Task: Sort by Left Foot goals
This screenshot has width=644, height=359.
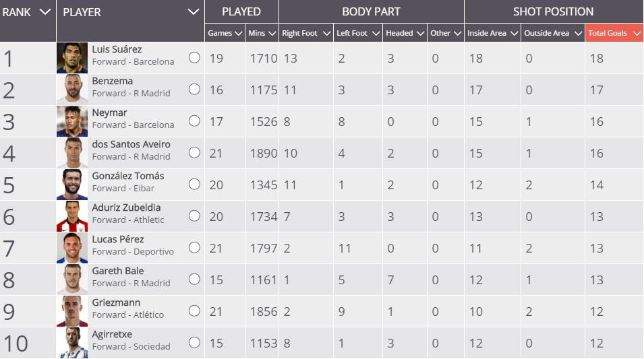Action: [x=358, y=33]
